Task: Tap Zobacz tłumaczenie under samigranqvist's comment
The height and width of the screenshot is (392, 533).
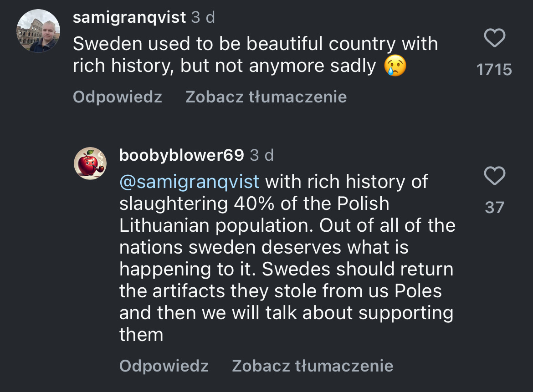Action: [x=266, y=97]
